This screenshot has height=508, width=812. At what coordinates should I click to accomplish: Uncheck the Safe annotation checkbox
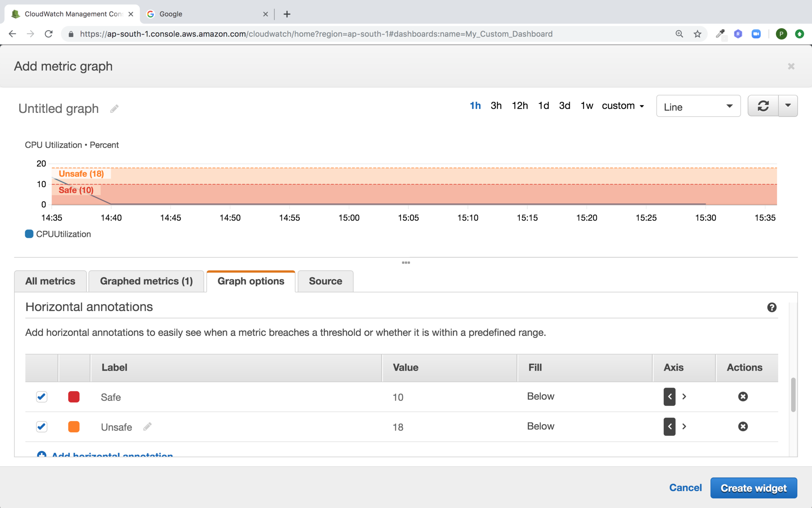point(42,397)
